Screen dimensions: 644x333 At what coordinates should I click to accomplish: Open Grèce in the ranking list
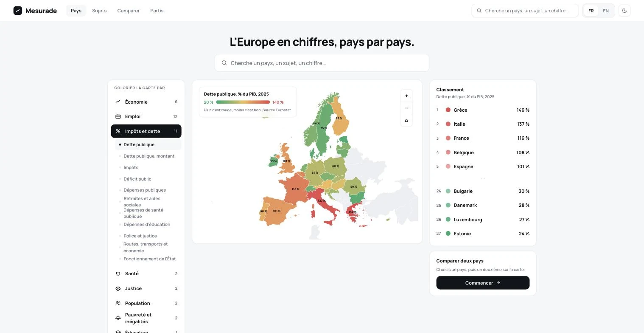point(483,110)
